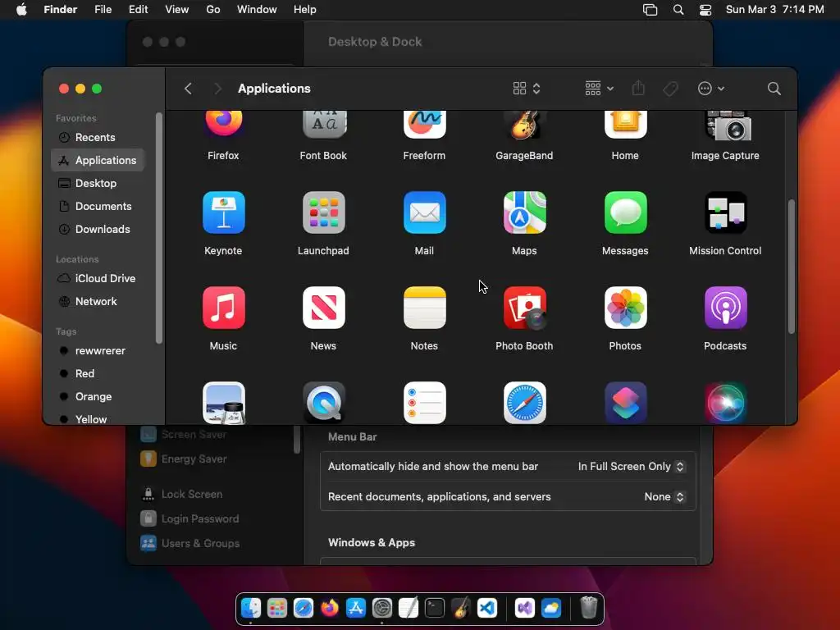Open the File menu
The height and width of the screenshot is (630, 840).
103,10
